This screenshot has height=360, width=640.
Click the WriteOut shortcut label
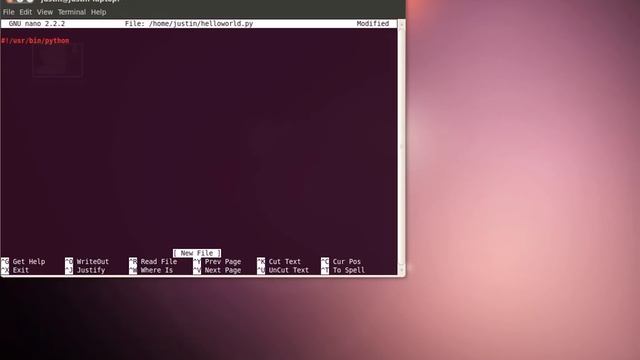point(93,262)
